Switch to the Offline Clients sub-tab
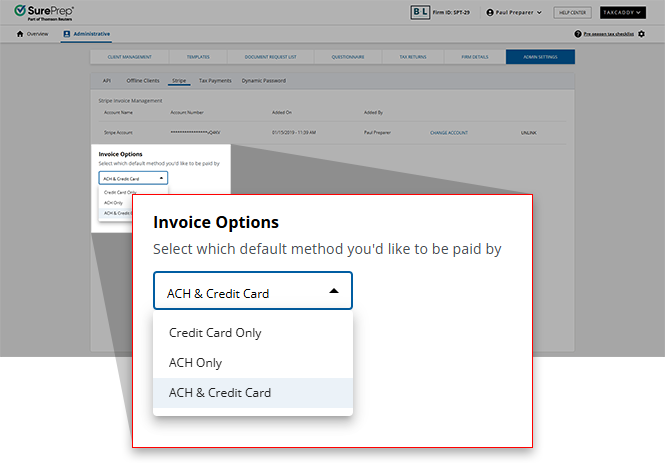The height and width of the screenshot is (463, 665). coord(143,81)
